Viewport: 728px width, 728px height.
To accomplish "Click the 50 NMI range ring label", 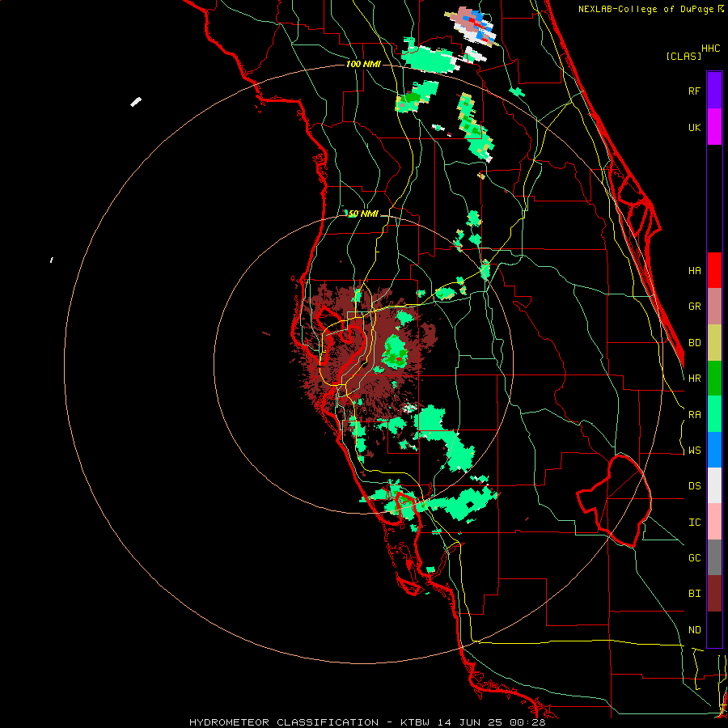I will tap(363, 214).
